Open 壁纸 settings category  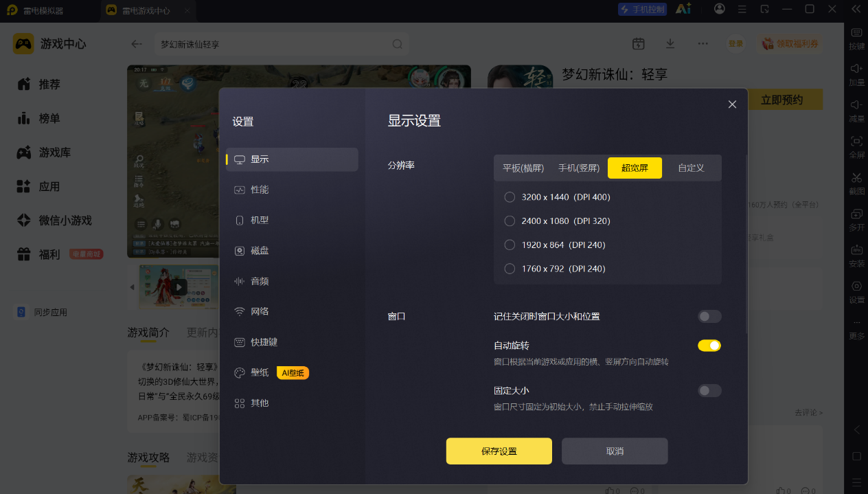pyautogui.click(x=292, y=372)
